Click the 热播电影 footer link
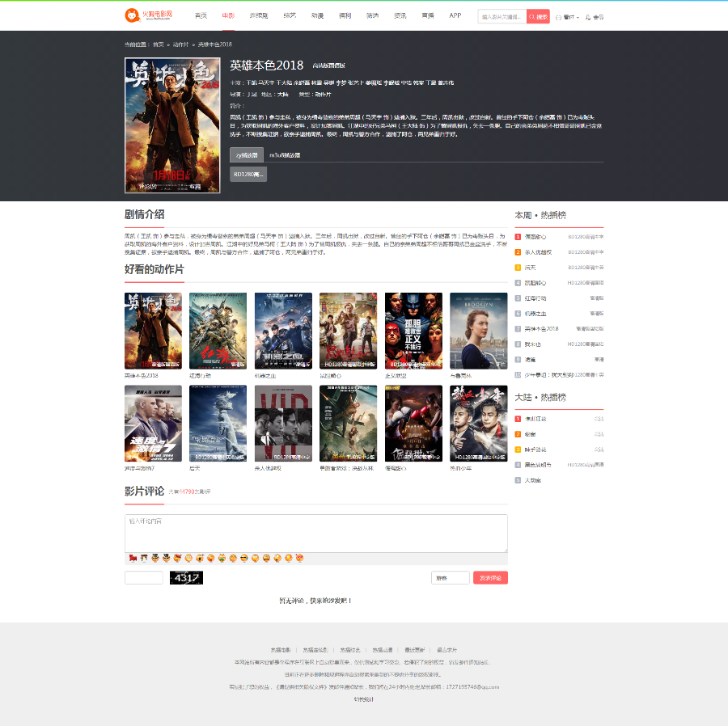The image size is (728, 726). click(x=281, y=650)
